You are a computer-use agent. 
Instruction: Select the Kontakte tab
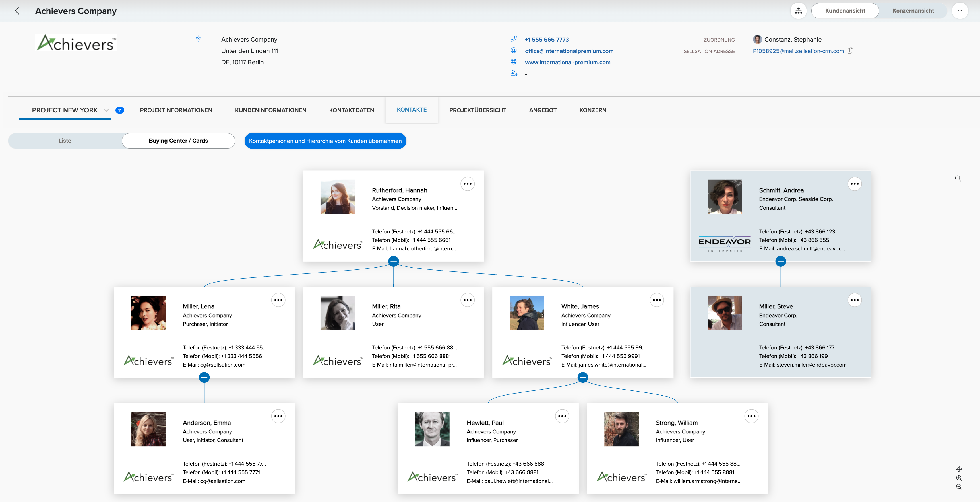click(412, 110)
